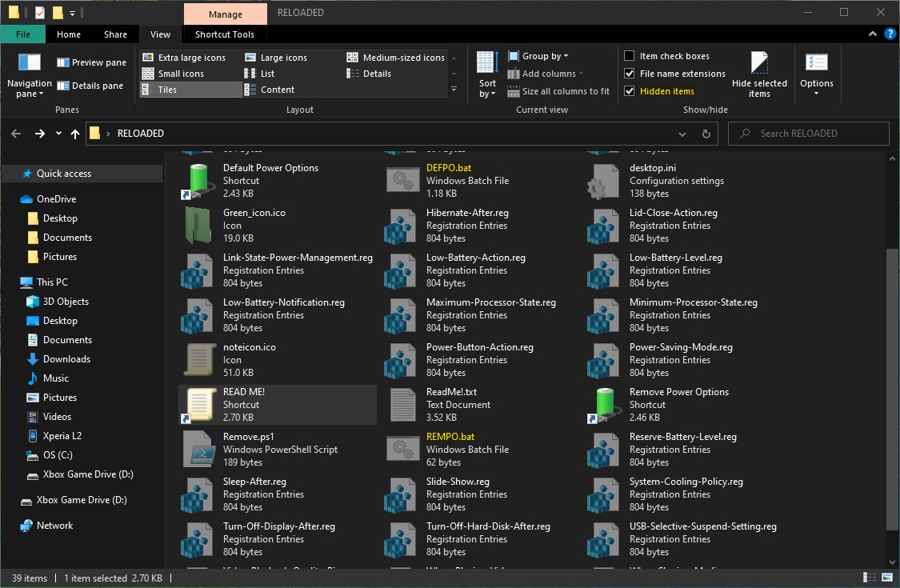Enable Item check boxes
Screen dimensions: 900x588
click(x=629, y=56)
